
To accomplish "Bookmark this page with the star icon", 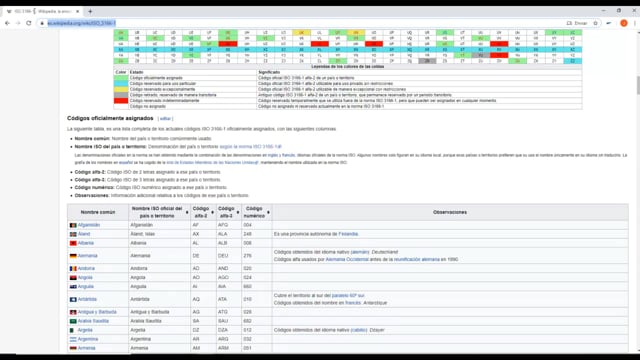I will click(596, 23).
